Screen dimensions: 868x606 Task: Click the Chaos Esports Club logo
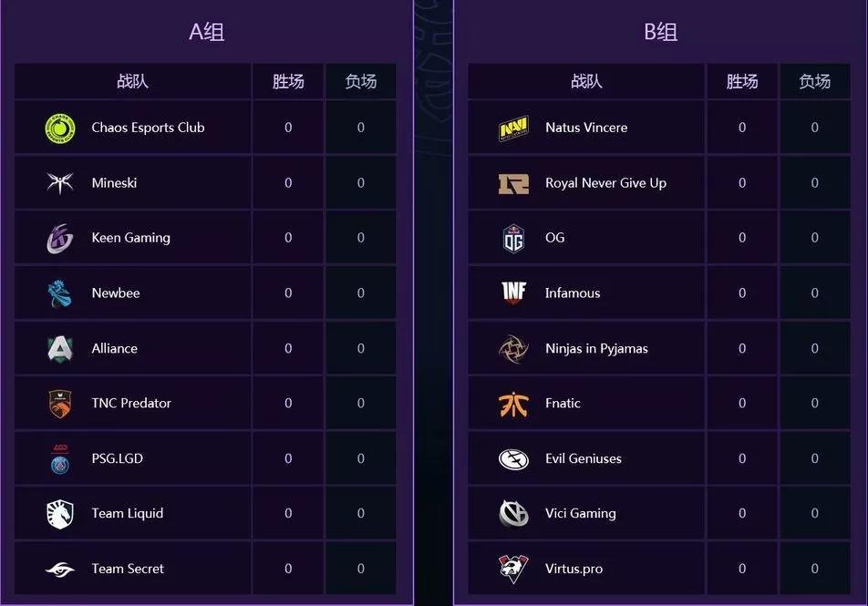pyautogui.click(x=60, y=128)
